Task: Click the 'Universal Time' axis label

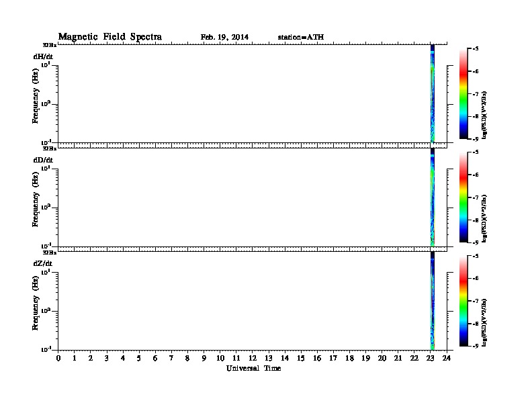Action: click(x=253, y=368)
